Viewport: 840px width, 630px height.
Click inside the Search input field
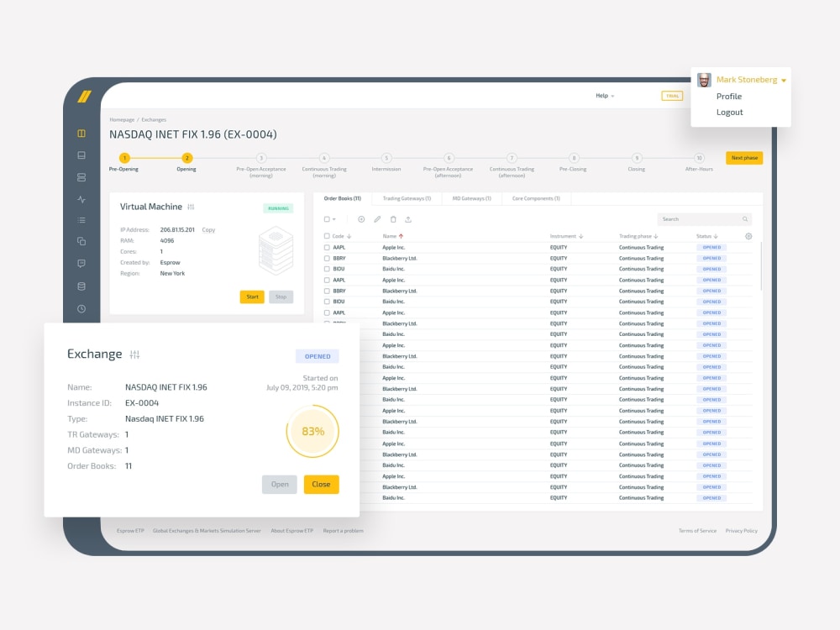pos(705,219)
